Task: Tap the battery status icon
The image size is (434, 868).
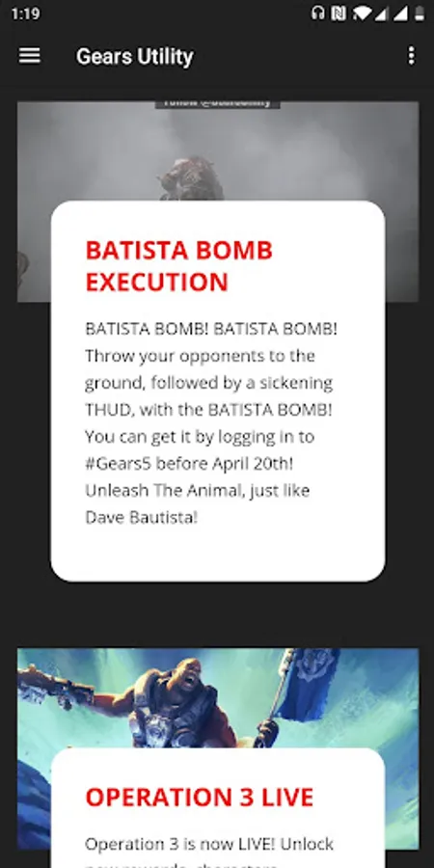Action: [420, 14]
